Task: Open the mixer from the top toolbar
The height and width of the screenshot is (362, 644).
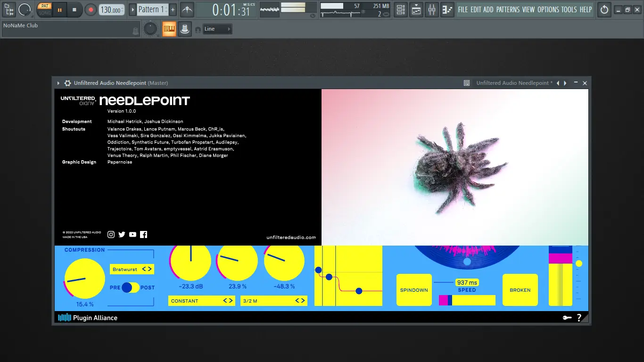Action: click(x=431, y=9)
